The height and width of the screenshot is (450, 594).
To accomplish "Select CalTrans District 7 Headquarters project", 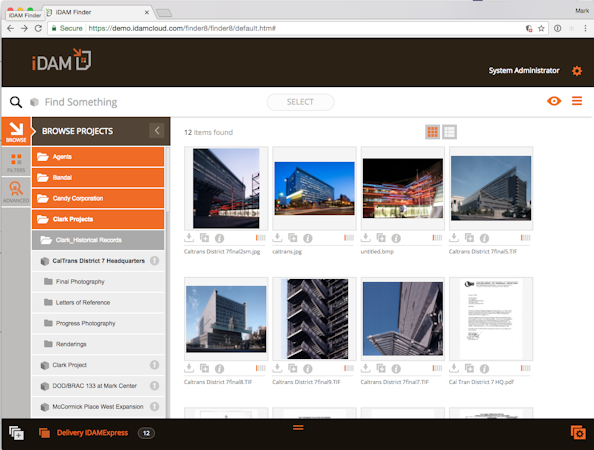I will (x=98, y=261).
